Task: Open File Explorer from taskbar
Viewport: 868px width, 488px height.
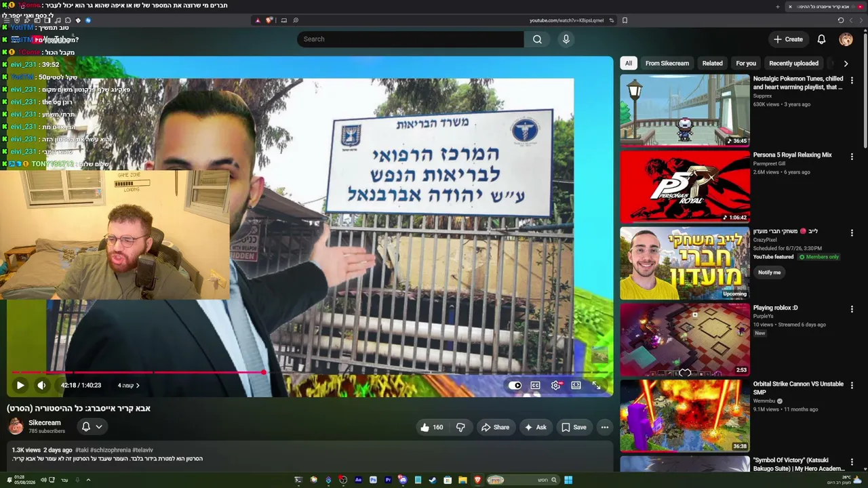Action: (462, 480)
